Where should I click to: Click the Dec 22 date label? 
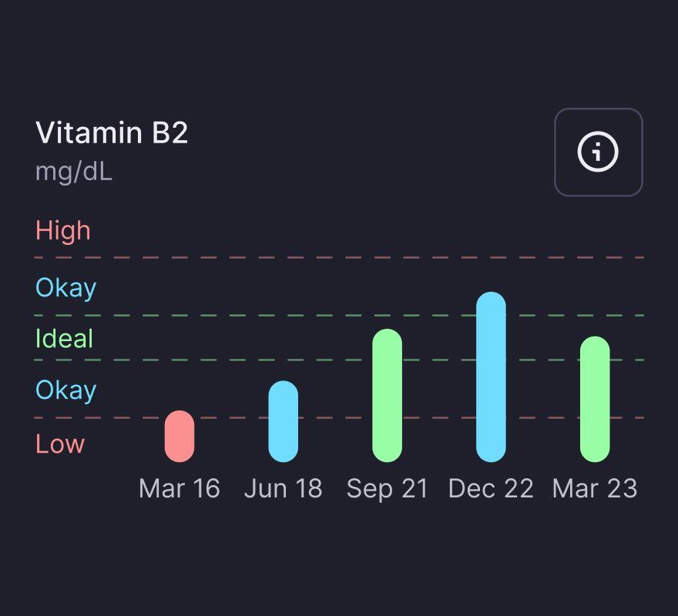coord(491,488)
